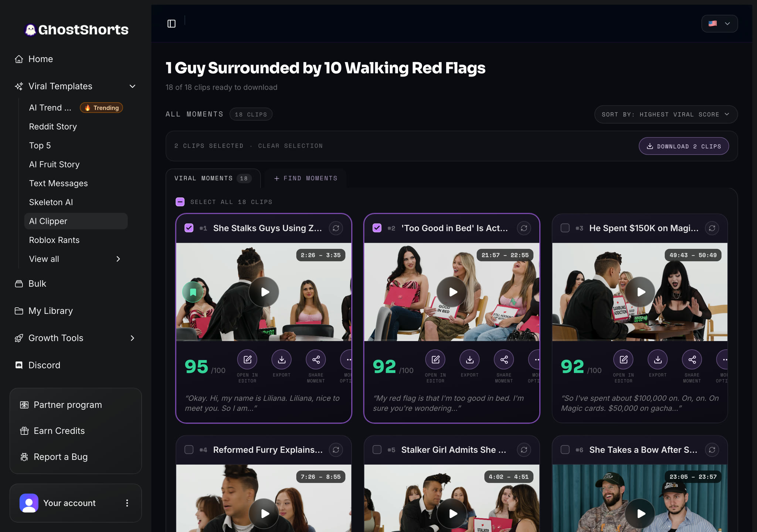This screenshot has width=757, height=532.
Task: Expand the View all templates arrow
Action: (118, 259)
